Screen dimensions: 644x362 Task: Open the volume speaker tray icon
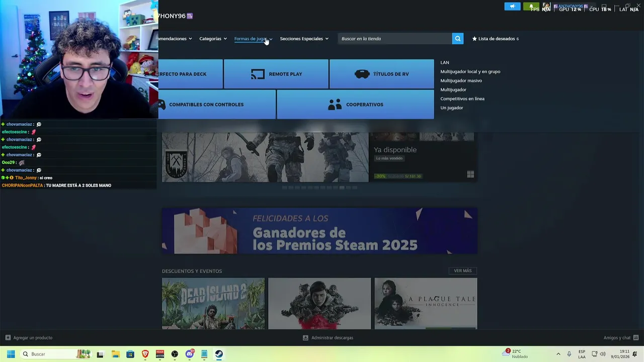coord(603,354)
